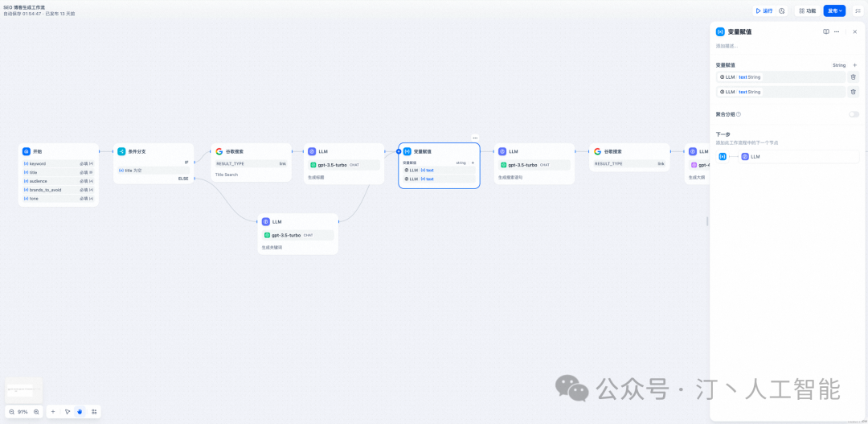Viewport: 868px width, 424px height.
Task: Click the 运行 run button
Action: [764, 11]
